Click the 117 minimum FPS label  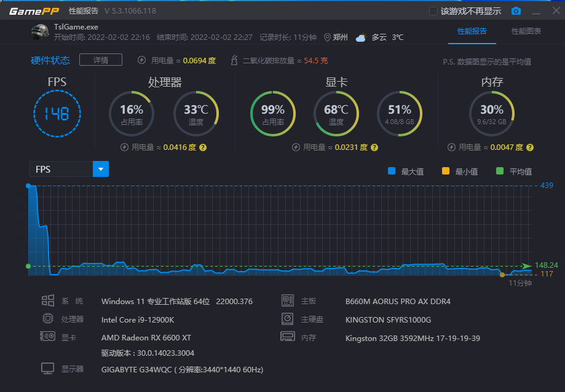[x=547, y=274]
